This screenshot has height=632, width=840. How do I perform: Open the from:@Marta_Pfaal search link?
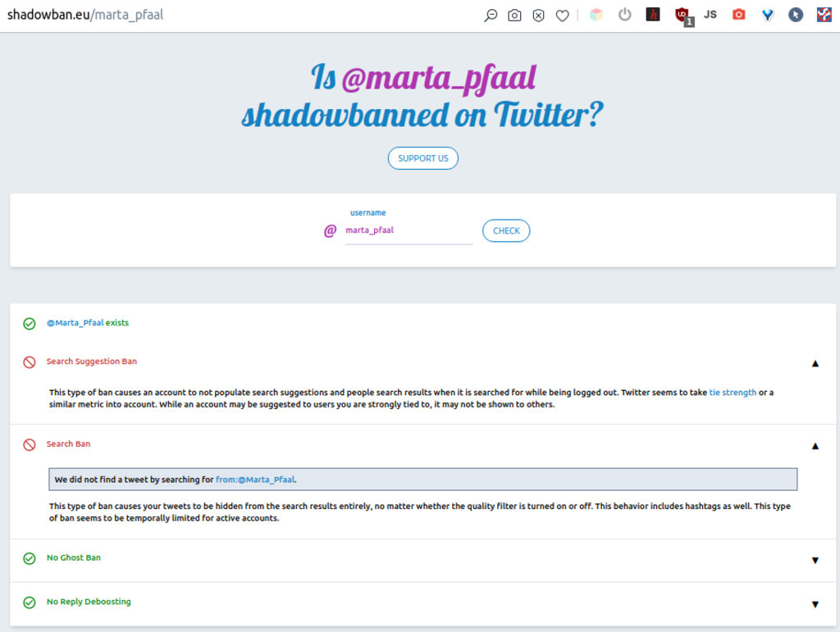pos(255,480)
